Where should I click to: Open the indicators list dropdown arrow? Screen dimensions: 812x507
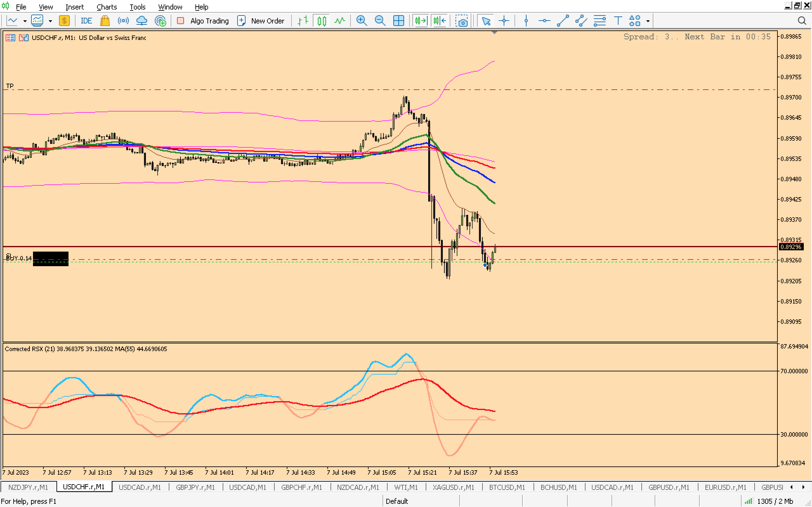(50, 21)
